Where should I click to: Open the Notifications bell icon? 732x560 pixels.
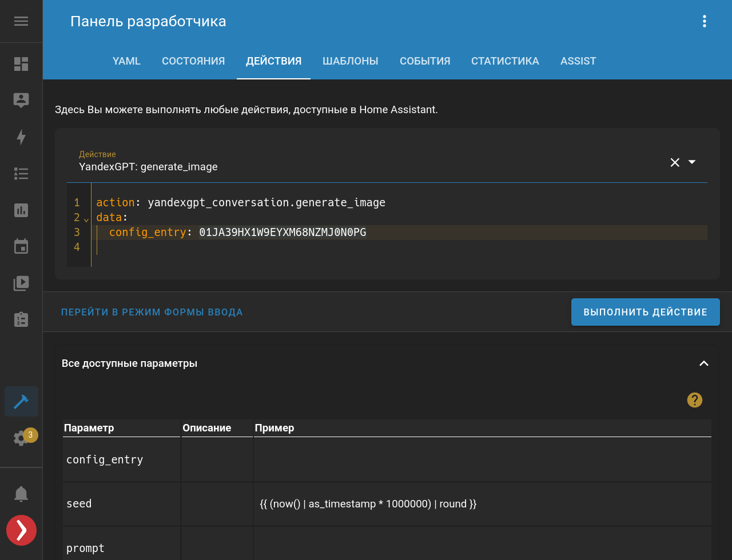click(21, 494)
